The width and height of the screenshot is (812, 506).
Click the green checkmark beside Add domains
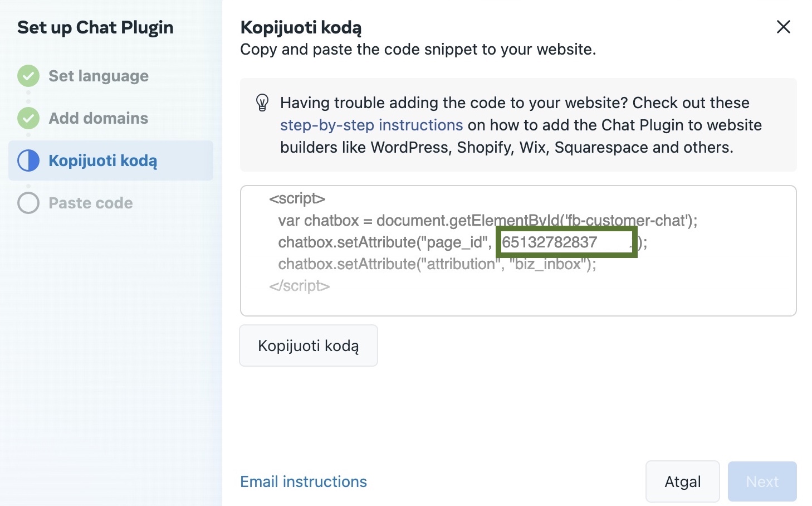click(x=28, y=118)
